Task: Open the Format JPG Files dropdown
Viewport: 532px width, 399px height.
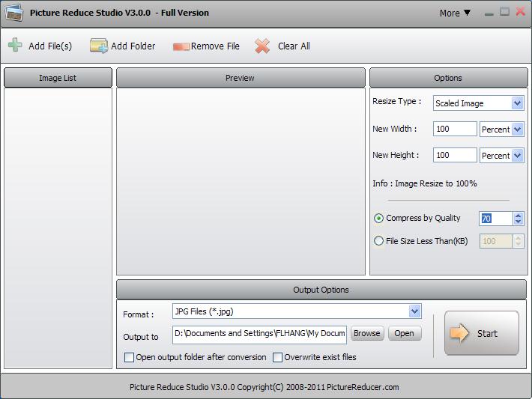Action: [414, 311]
